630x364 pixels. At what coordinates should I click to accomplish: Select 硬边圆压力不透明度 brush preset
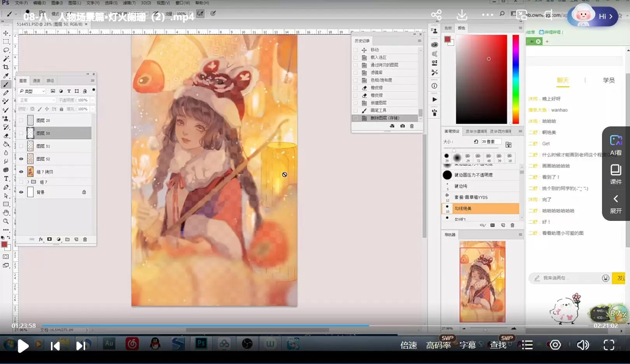click(x=473, y=175)
